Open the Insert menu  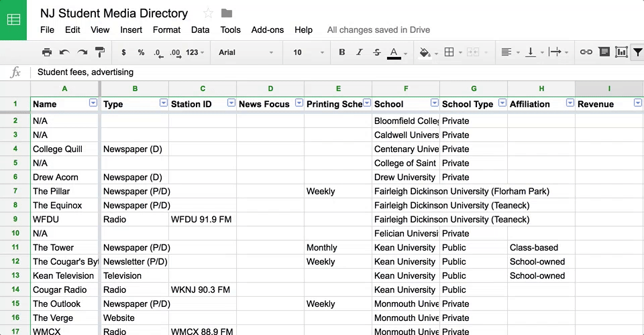click(x=131, y=30)
